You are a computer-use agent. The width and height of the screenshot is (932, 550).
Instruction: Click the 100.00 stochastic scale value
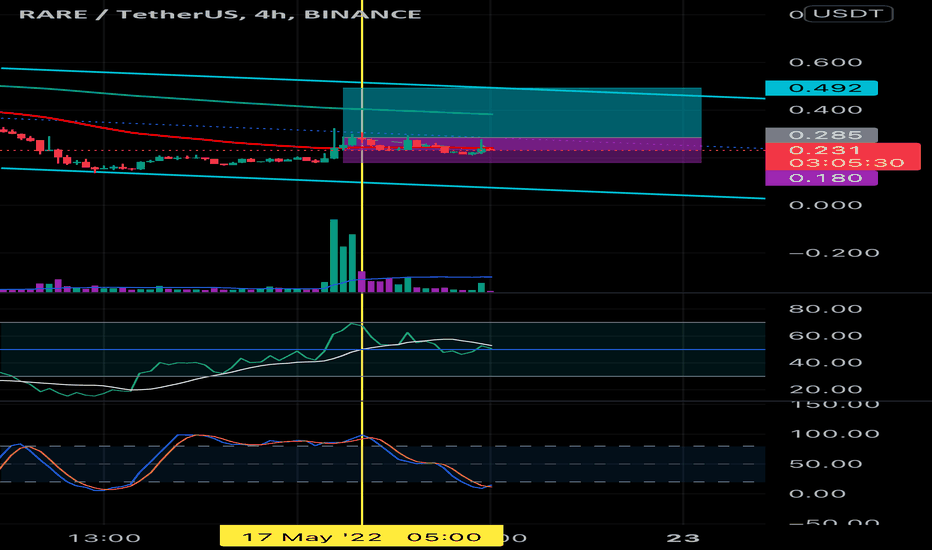click(835, 433)
